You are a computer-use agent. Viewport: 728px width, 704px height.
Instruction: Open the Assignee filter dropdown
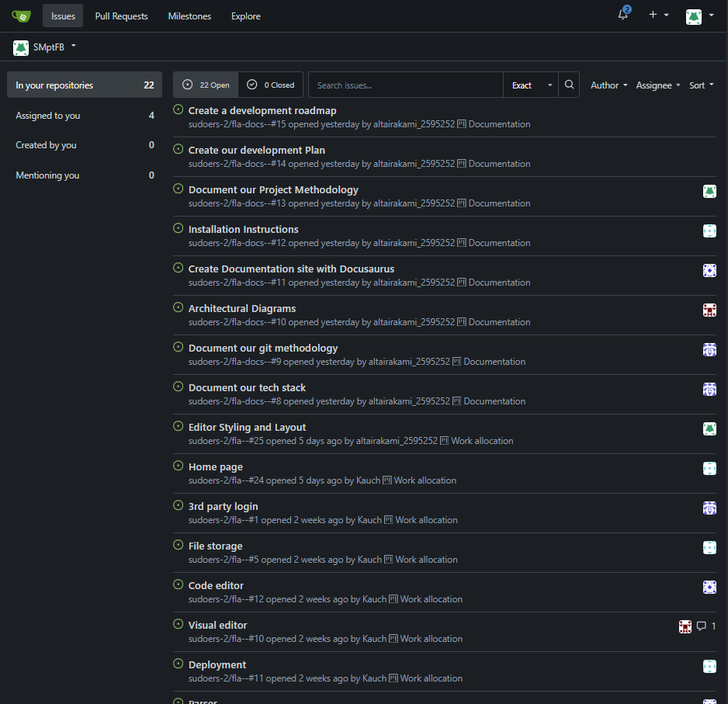tap(658, 85)
